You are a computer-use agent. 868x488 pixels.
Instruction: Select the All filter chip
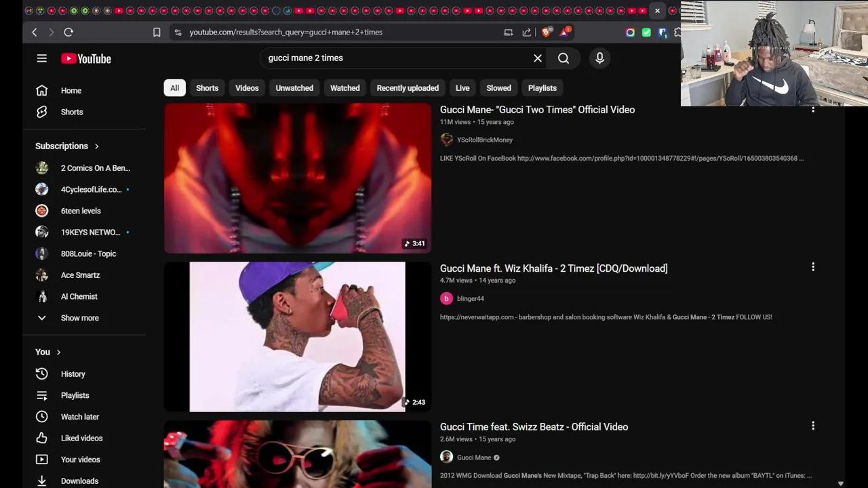(x=174, y=88)
